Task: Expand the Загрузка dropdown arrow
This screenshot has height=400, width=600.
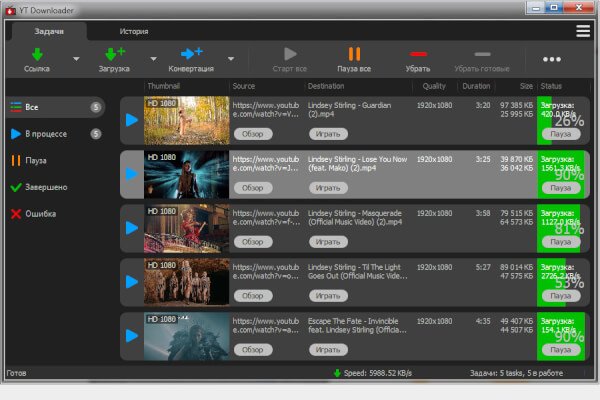Action: (153, 59)
